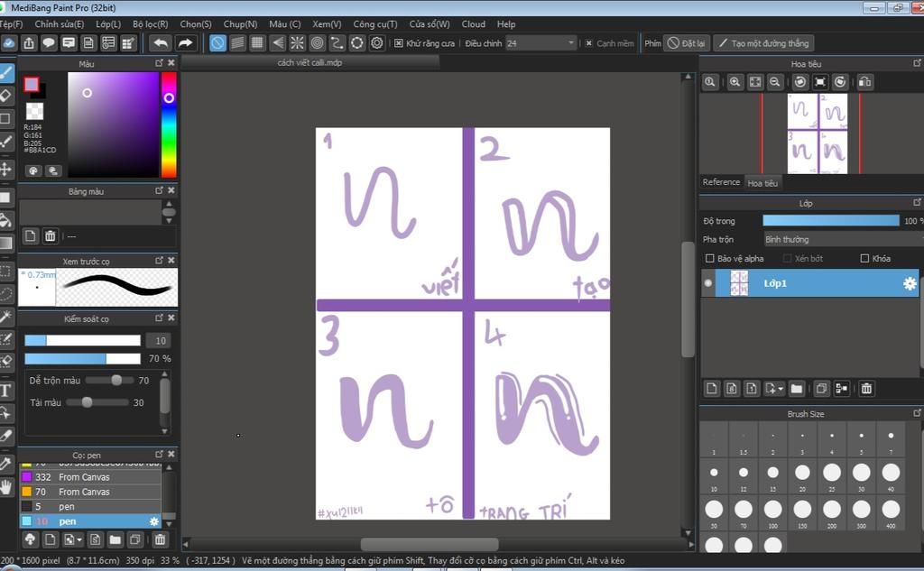Screen dimensions: 924x571
Task: Delete brush with trash icon in Cọ panel
Action: pyautogui.click(x=160, y=539)
